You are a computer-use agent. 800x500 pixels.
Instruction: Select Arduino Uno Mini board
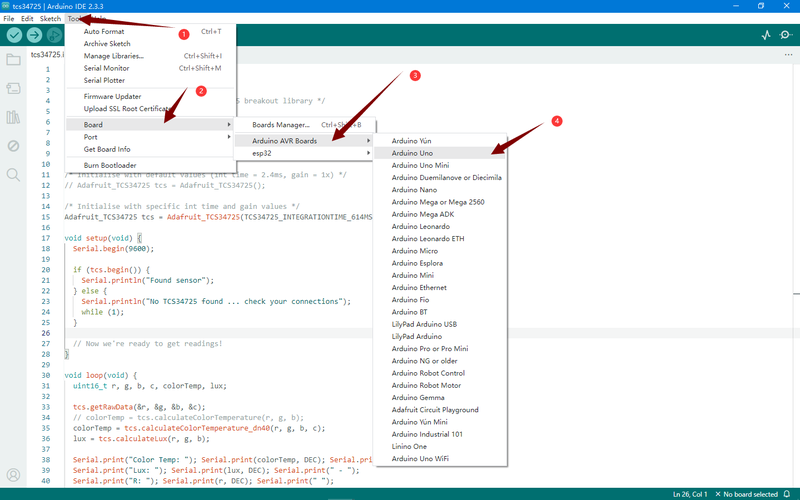coord(440,165)
